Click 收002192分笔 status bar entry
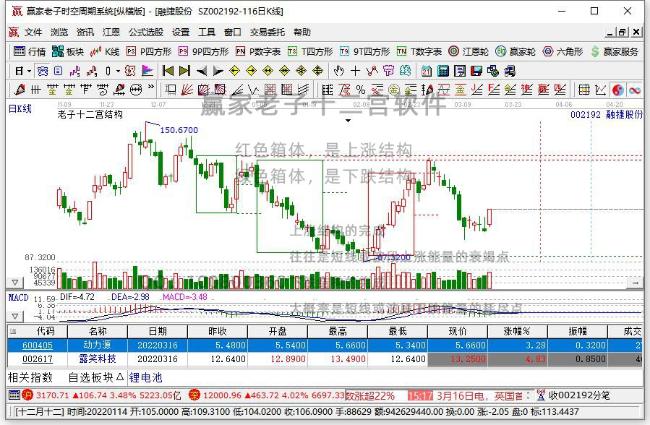Screen dimensions: 650x425 pos(579,396)
